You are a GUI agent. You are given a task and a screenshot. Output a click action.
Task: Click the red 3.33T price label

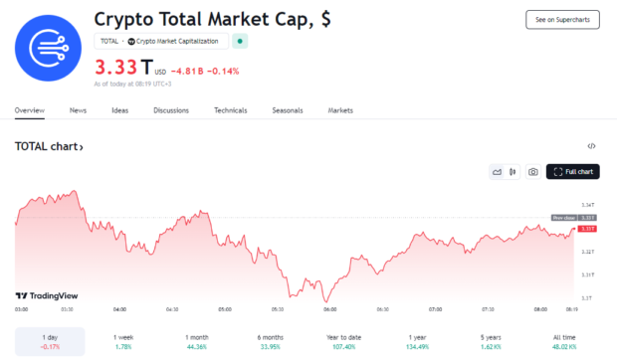click(587, 229)
